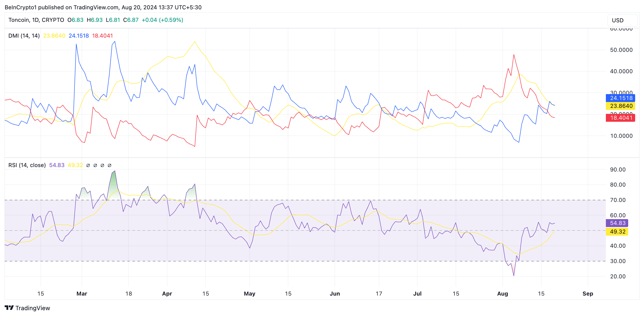Click the Toncoin, 1D, CRYPTO symbol title
This screenshot has height=316, width=644.
point(36,20)
